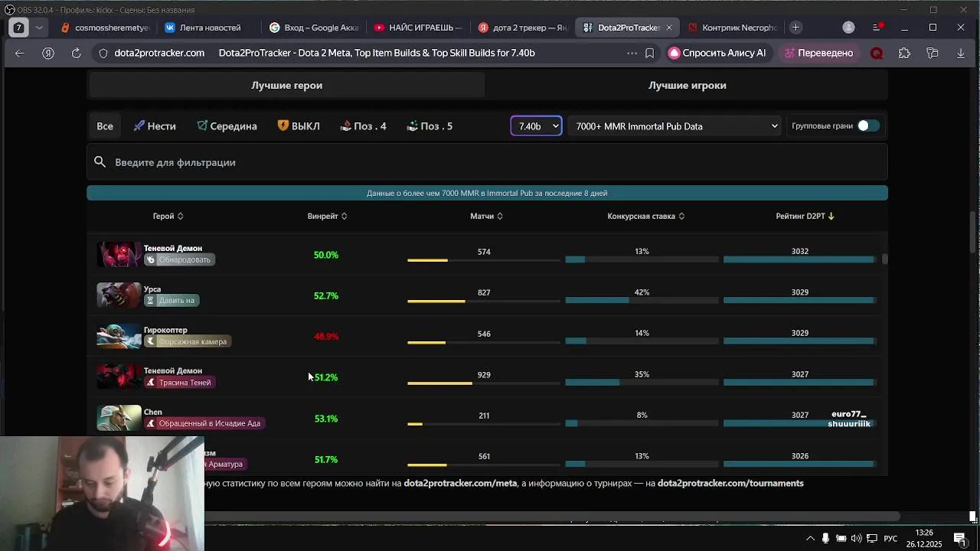The height and width of the screenshot is (551, 980).
Task: Filter by ВЫКЛ offlane position
Action: tap(299, 126)
